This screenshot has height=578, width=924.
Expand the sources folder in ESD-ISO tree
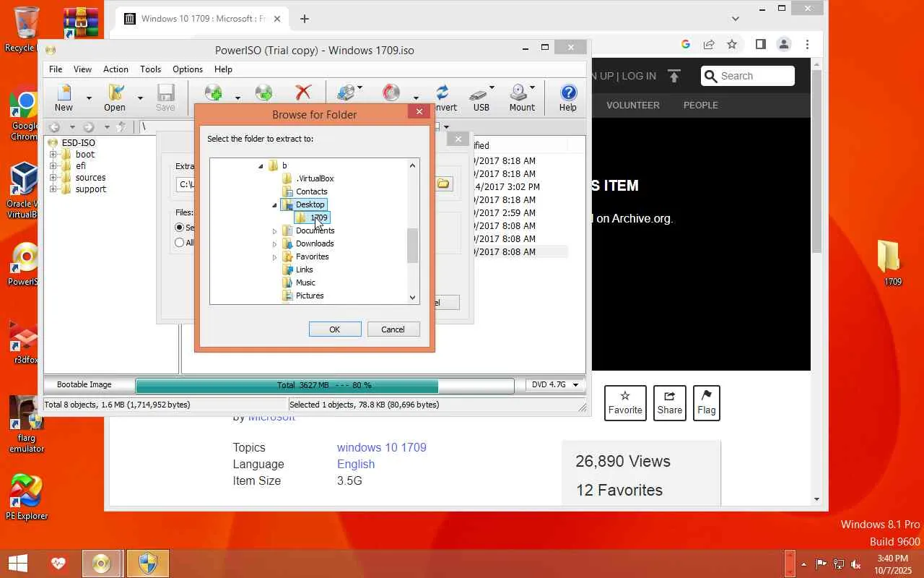coord(53,178)
